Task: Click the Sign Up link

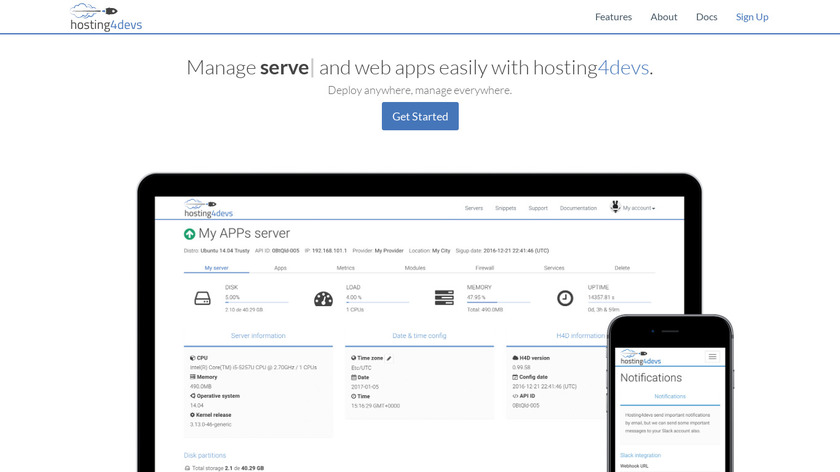Action: (x=752, y=17)
